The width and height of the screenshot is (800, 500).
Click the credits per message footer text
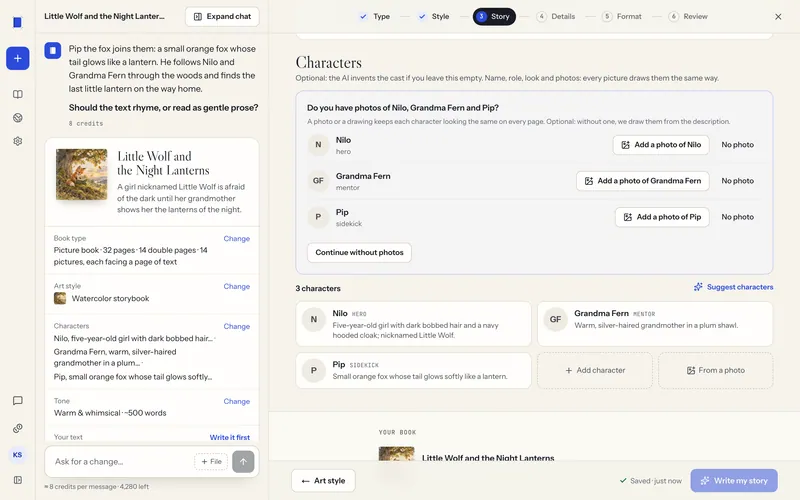click(96, 487)
